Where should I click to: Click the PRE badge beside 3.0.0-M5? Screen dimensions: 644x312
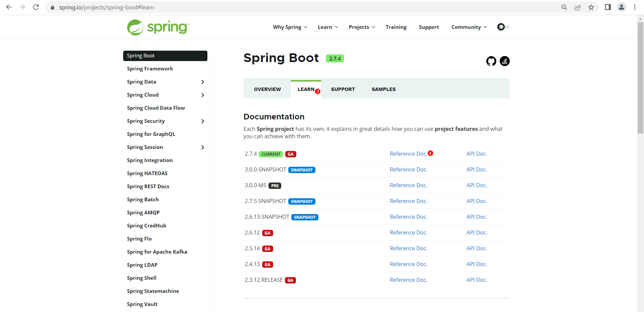tap(275, 186)
